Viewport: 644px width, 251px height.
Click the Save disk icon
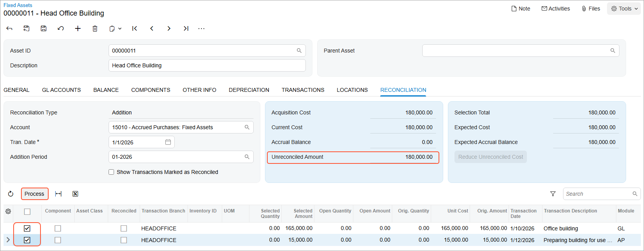[44, 28]
